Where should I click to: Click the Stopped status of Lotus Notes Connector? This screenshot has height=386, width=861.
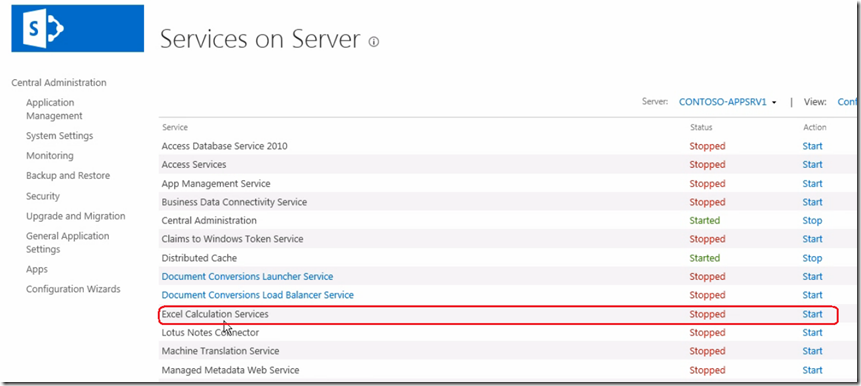707,333
